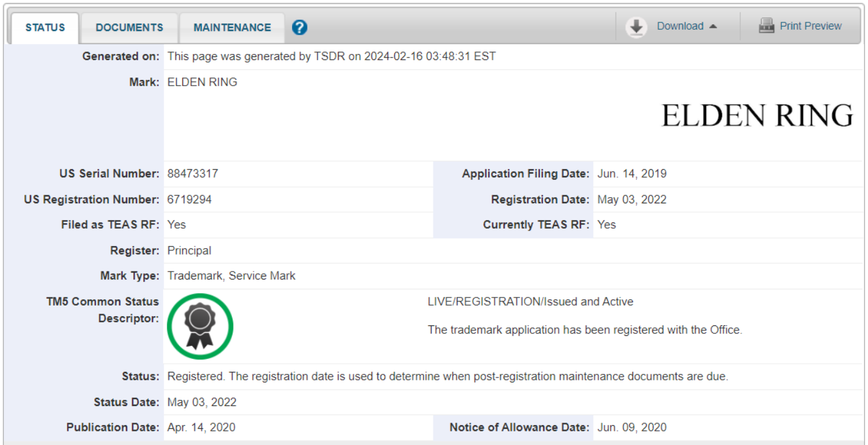The width and height of the screenshot is (868, 445).
Task: Click the printer icon for Print Preview
Action: 767,26
